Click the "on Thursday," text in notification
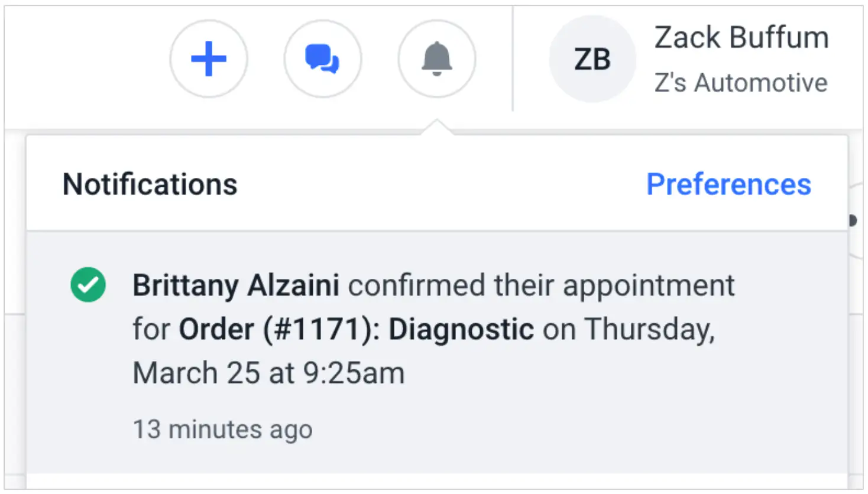The image size is (868, 494). coord(629,329)
